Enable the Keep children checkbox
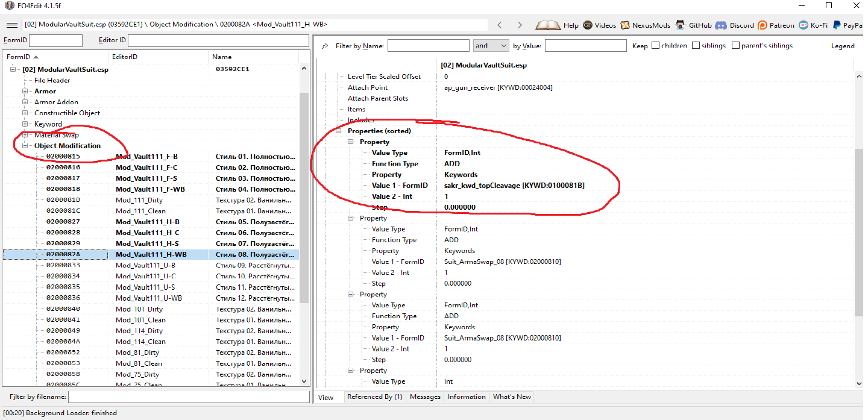 click(655, 46)
